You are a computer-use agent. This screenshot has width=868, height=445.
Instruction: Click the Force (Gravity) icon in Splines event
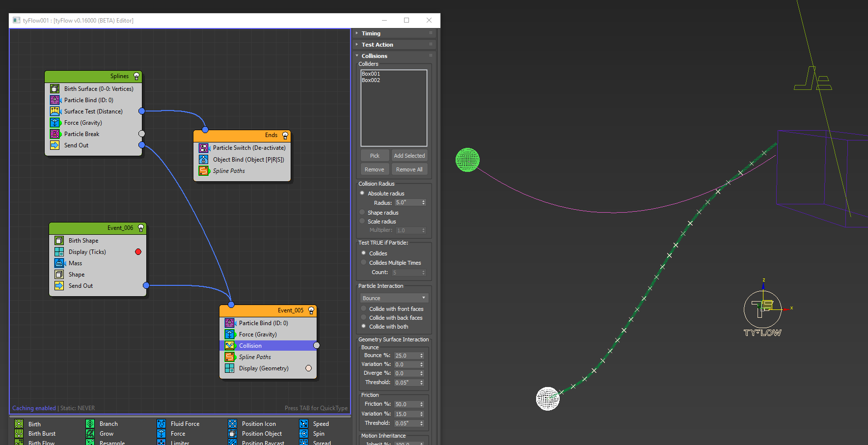(x=55, y=123)
